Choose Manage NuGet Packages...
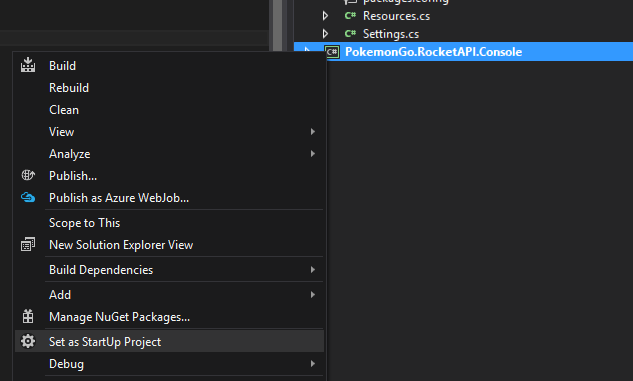Screen dimensions: 633x381 pyautogui.click(x=169, y=317)
